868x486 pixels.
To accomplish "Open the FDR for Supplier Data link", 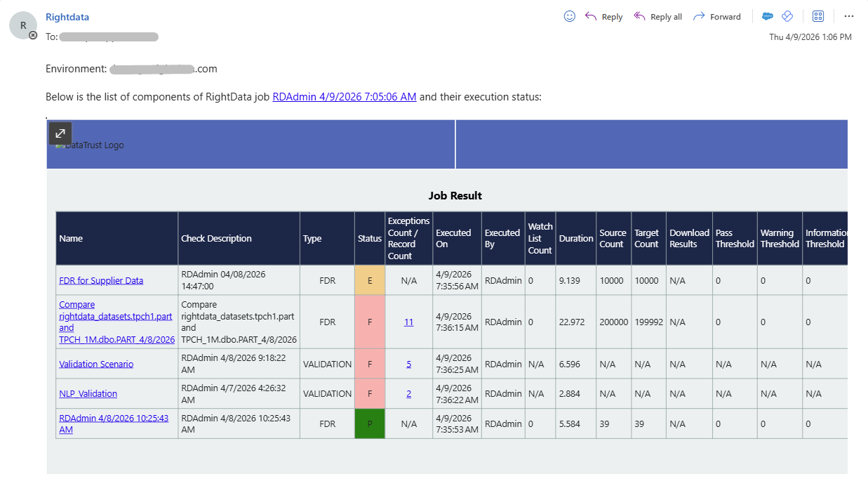I will point(101,280).
